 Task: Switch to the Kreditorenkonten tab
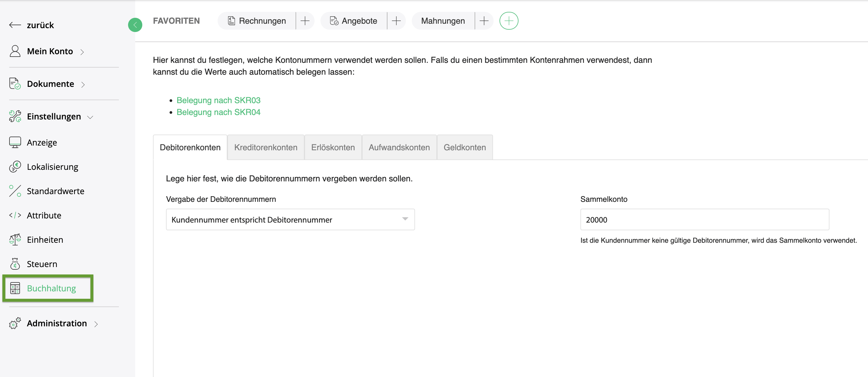pos(266,147)
